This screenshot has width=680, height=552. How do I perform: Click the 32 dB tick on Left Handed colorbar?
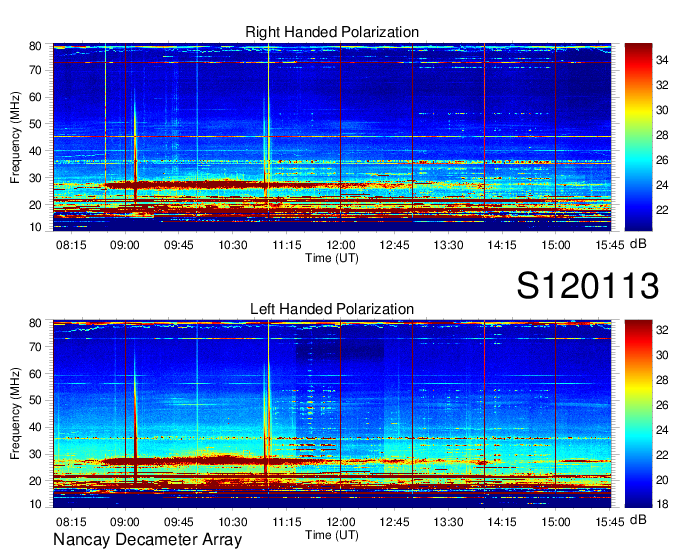tap(662, 330)
